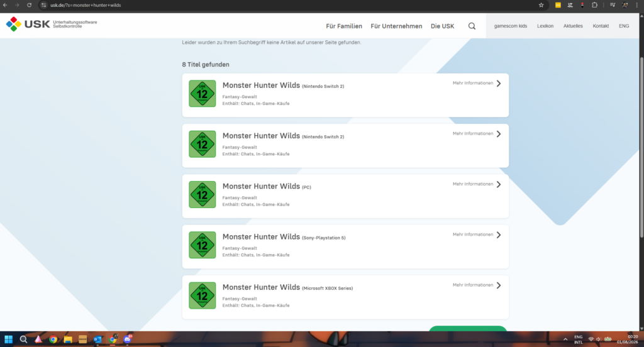Open the Lexikon page
The width and height of the screenshot is (644, 347).
click(x=545, y=26)
